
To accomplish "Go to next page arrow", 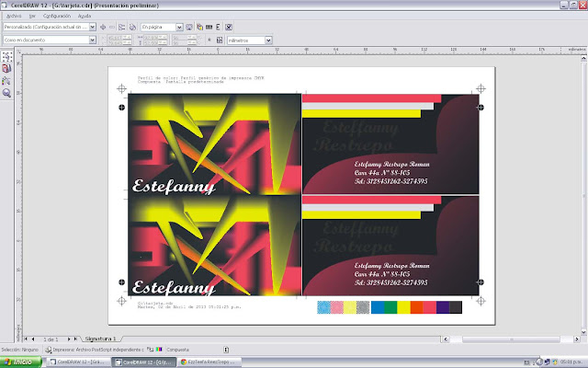I will pyautogui.click(x=69, y=339).
